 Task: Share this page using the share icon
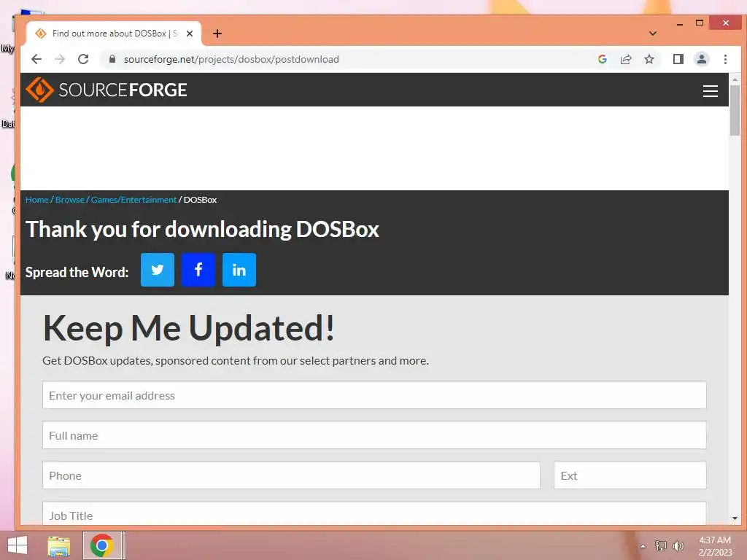(x=625, y=59)
